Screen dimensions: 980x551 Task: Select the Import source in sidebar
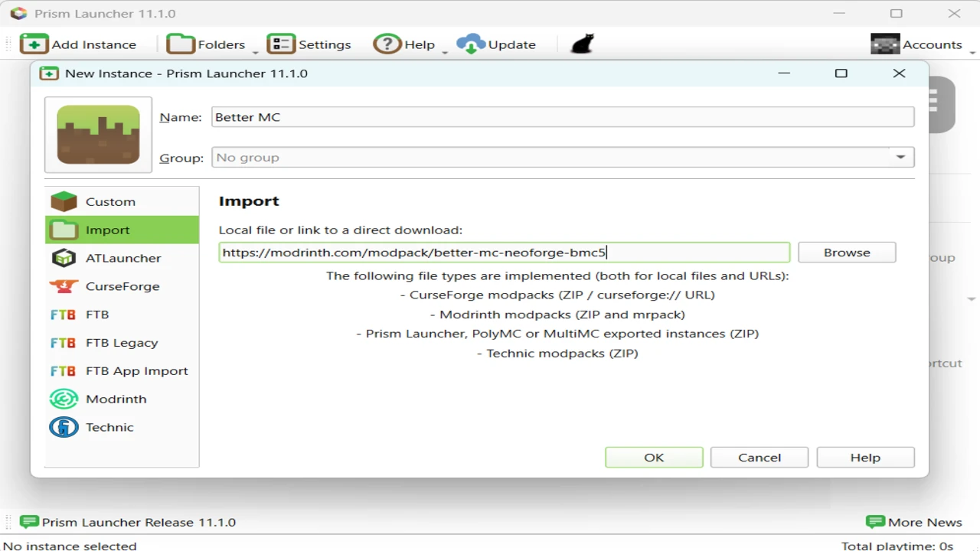[122, 230]
